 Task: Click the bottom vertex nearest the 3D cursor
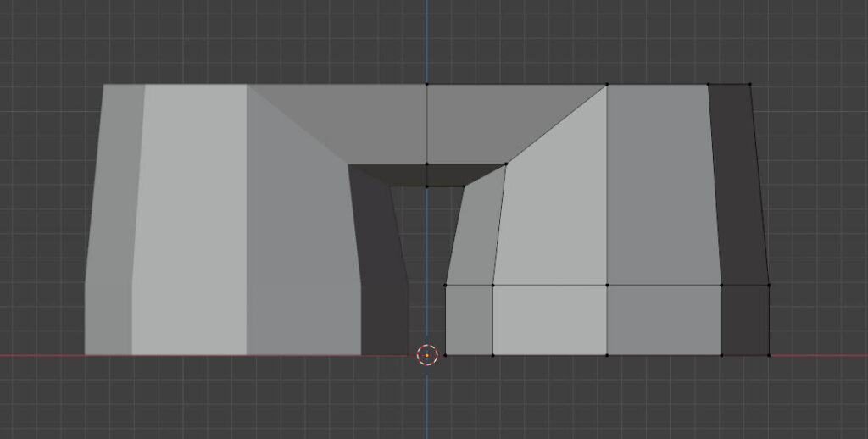pyautogui.click(x=445, y=355)
